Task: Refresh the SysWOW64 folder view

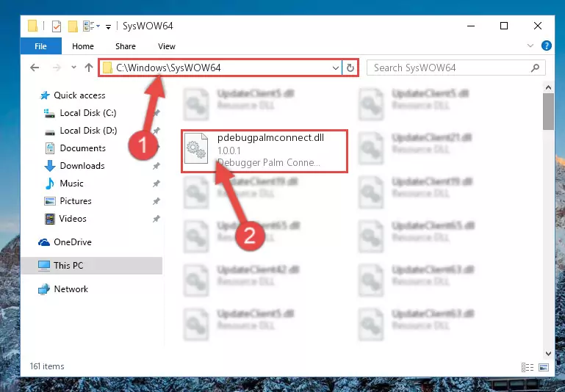Action: click(x=350, y=68)
